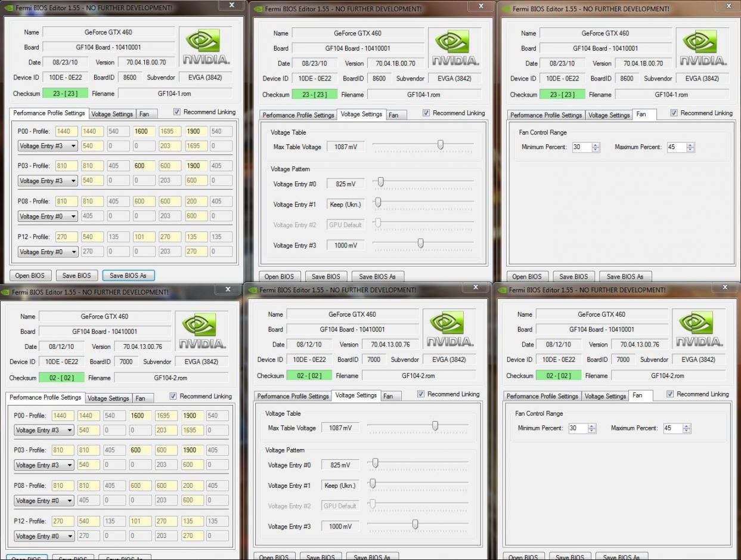Click Maximum Percent spinner arrows in GF104-2 Fan window

[686, 428]
